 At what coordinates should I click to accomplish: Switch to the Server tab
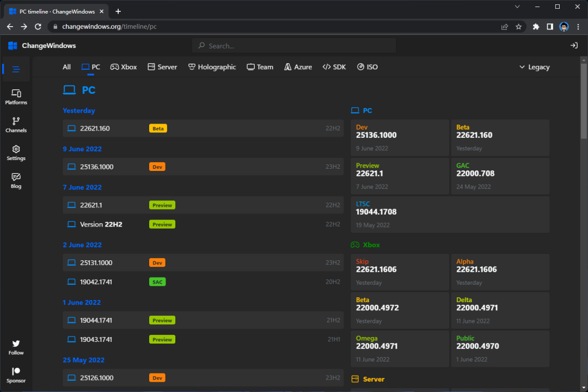[162, 67]
